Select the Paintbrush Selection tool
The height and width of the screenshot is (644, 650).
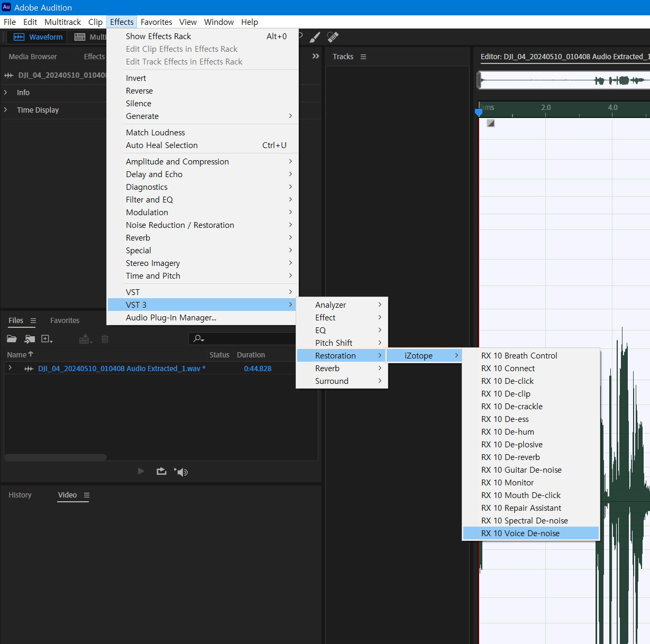coord(315,37)
